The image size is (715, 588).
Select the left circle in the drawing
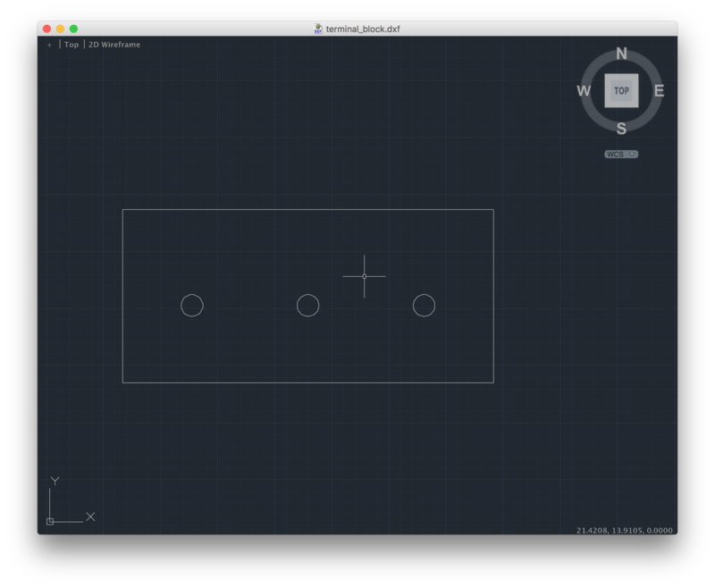point(192,306)
